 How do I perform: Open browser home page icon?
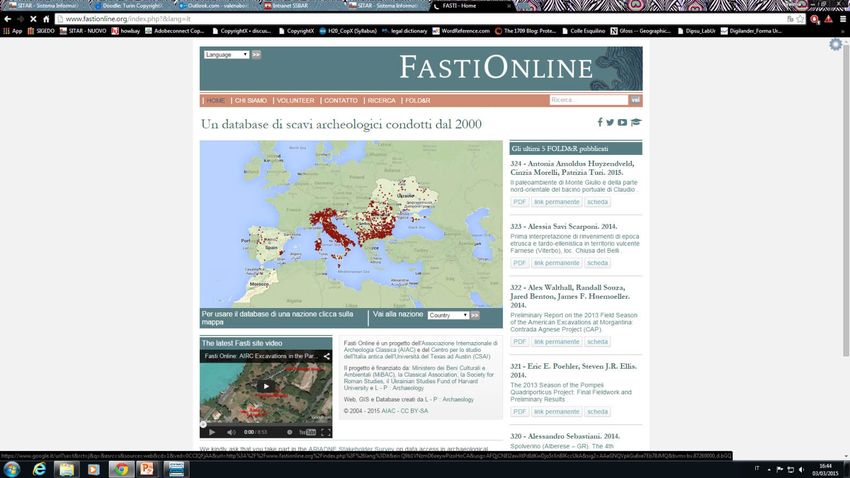tap(46, 19)
